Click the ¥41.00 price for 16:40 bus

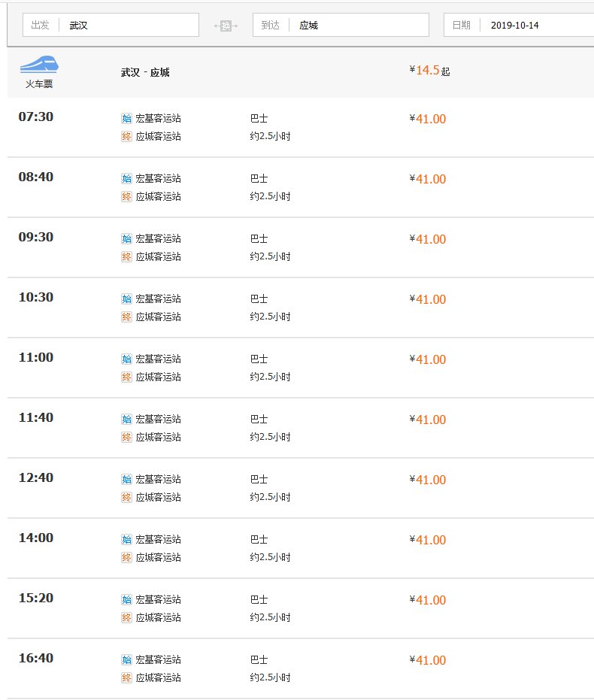[x=428, y=660]
